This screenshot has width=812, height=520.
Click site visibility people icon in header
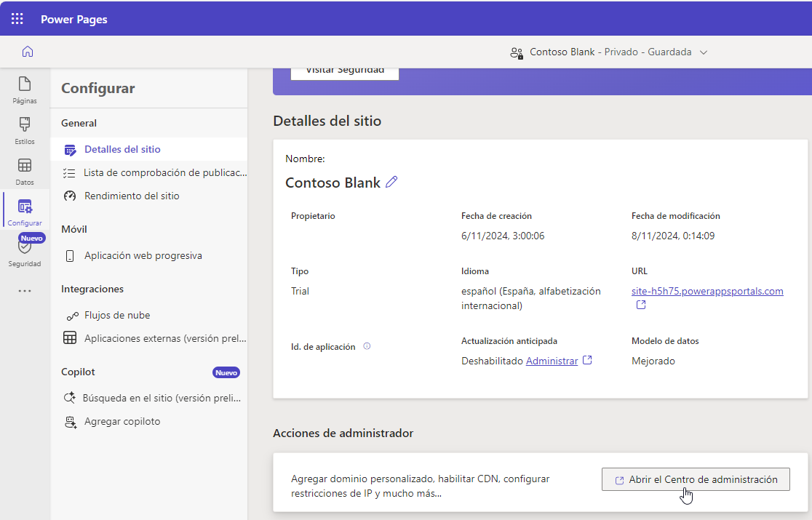coord(517,52)
